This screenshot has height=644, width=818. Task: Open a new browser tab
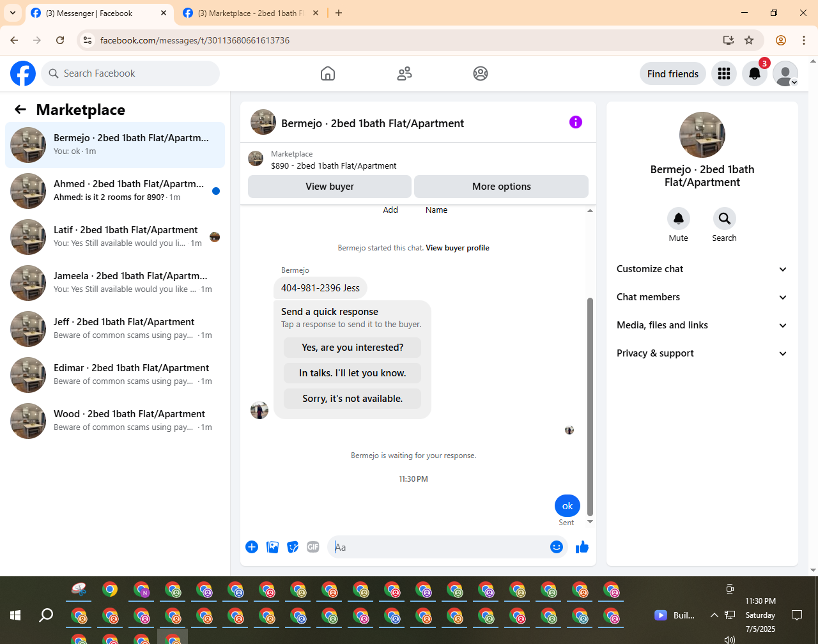(339, 13)
